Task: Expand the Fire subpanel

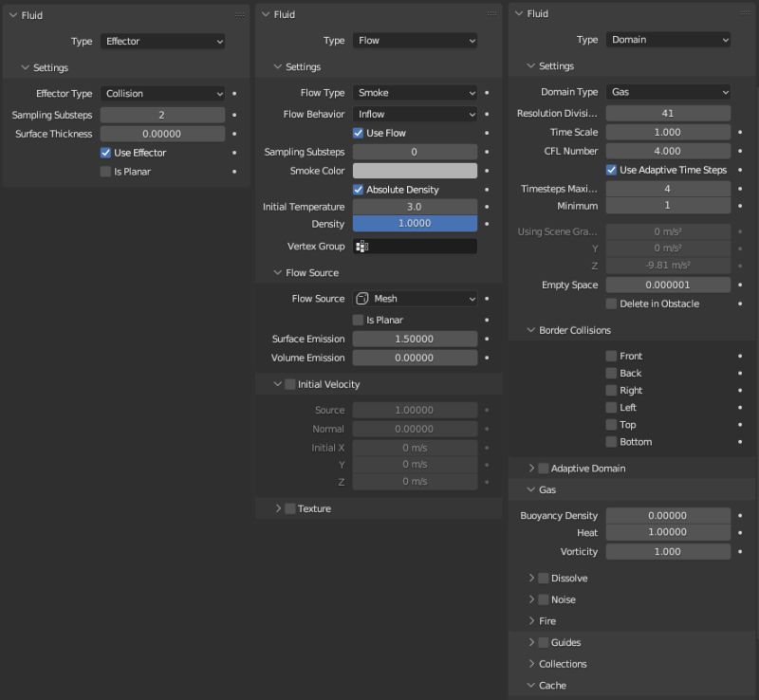Action: point(531,621)
